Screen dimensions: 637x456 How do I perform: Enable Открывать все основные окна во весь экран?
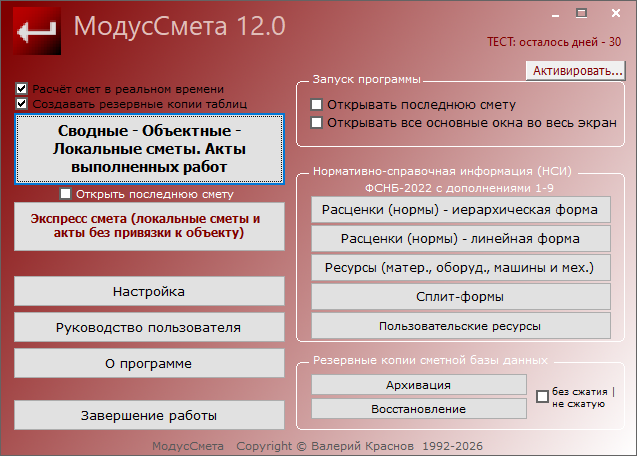coord(316,122)
